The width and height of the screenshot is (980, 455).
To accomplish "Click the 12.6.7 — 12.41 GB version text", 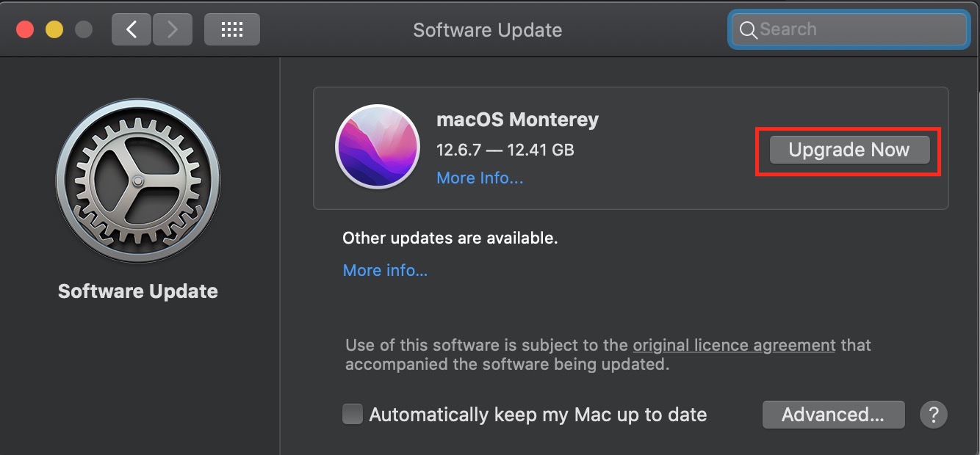I will click(x=505, y=150).
